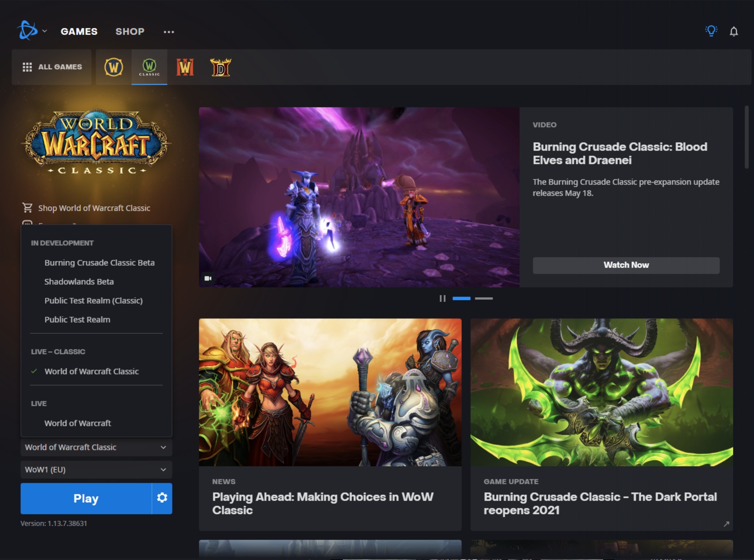Open the SHOP menu
Image resolution: width=754 pixels, height=560 pixels.
(130, 31)
